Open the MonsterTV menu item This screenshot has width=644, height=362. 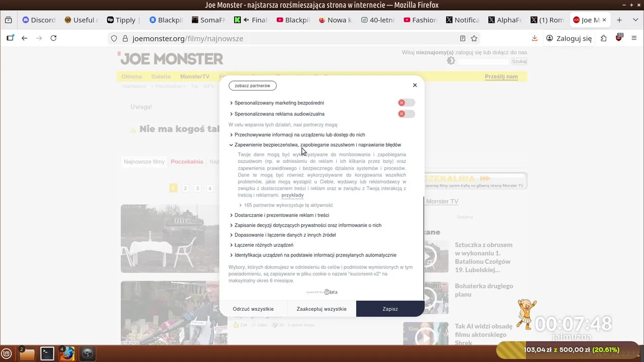click(x=195, y=76)
